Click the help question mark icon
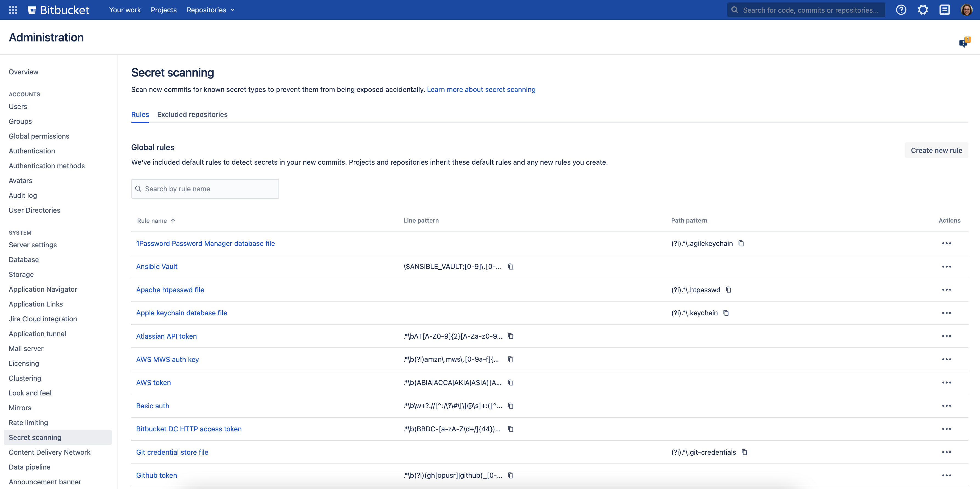 (x=901, y=10)
